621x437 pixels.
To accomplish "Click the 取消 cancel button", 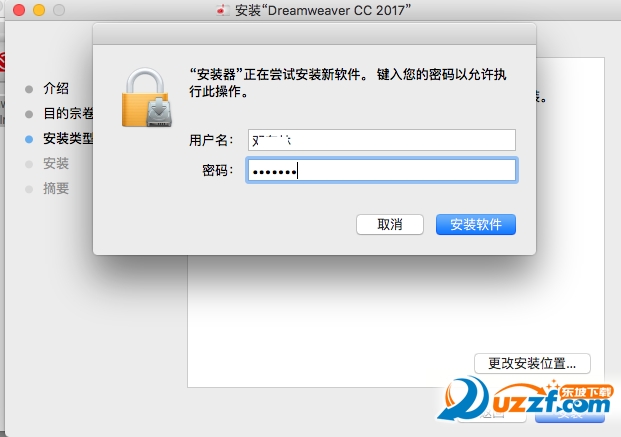I will (390, 225).
